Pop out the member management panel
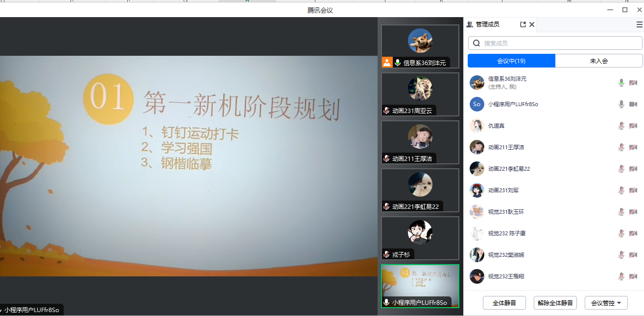 pyautogui.click(x=523, y=24)
